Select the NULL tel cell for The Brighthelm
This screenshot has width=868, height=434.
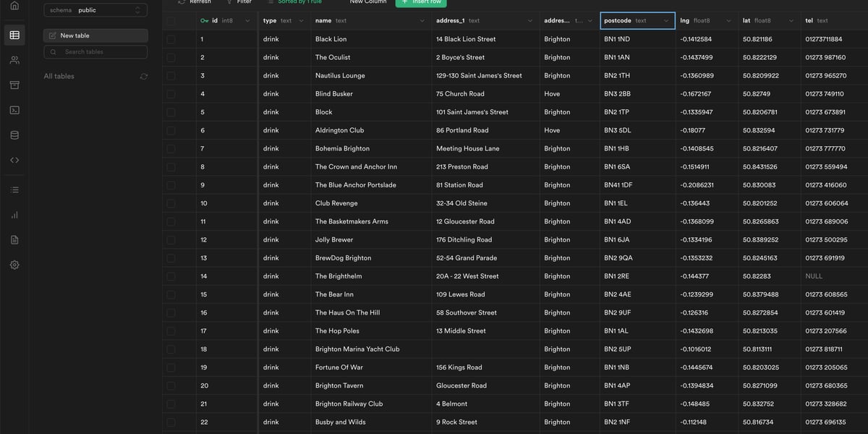(x=835, y=276)
